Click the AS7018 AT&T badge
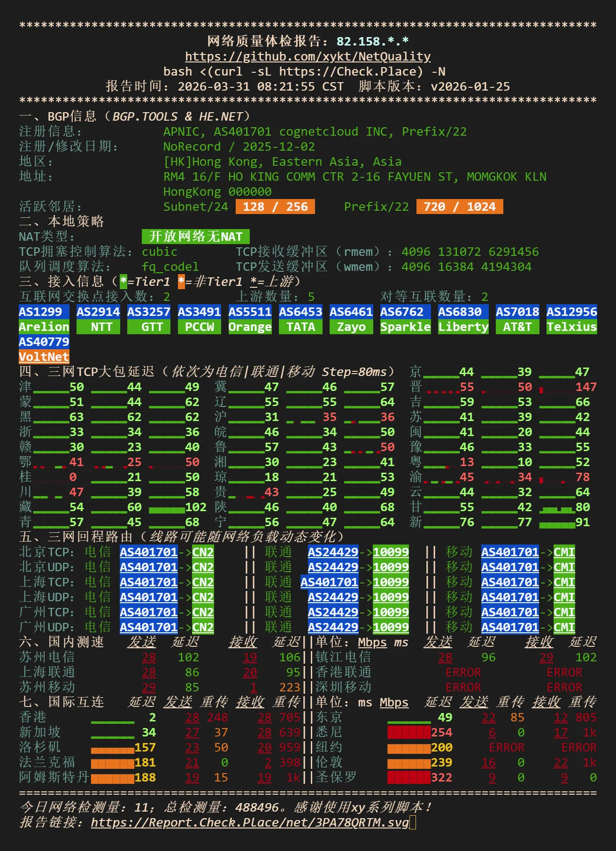This screenshot has width=616, height=851. pos(517,319)
